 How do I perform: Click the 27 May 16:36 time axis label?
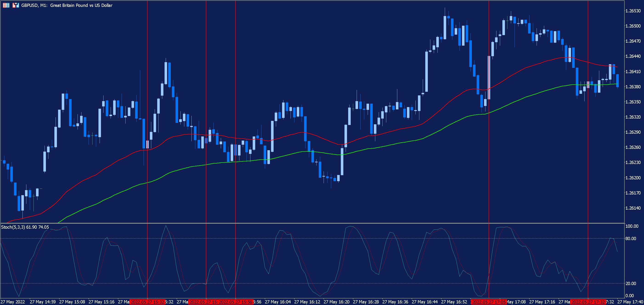tap(395, 302)
